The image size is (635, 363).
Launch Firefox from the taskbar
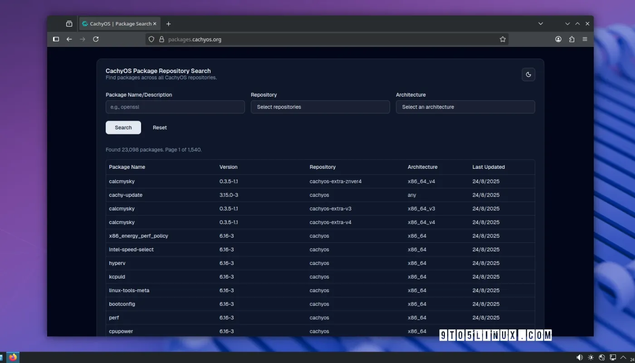13,358
